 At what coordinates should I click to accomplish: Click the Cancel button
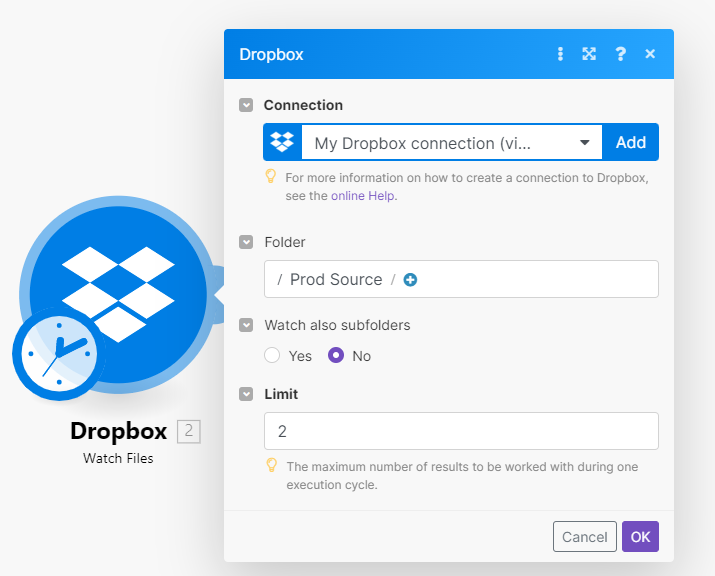coord(585,537)
